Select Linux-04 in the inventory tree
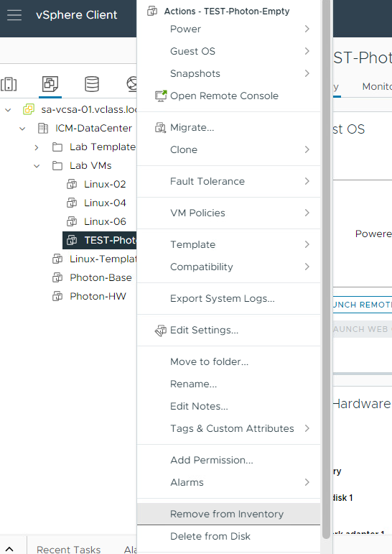 coord(105,203)
